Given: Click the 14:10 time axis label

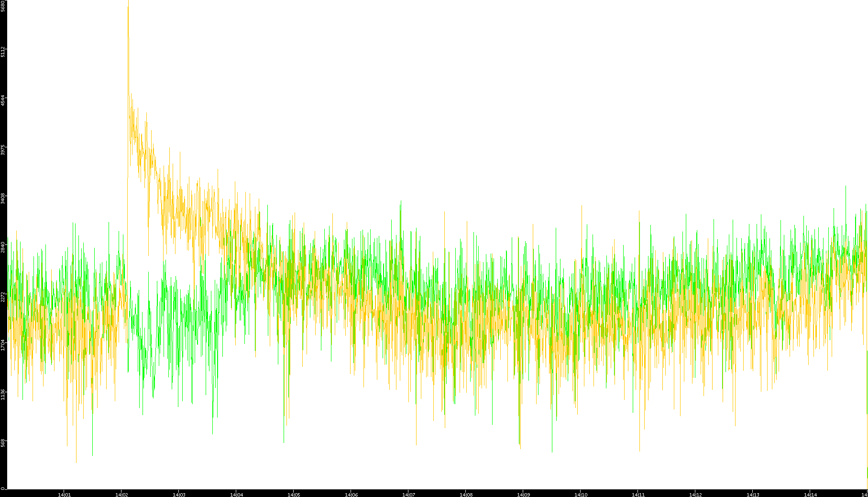Looking at the screenshot, I should point(581,494).
